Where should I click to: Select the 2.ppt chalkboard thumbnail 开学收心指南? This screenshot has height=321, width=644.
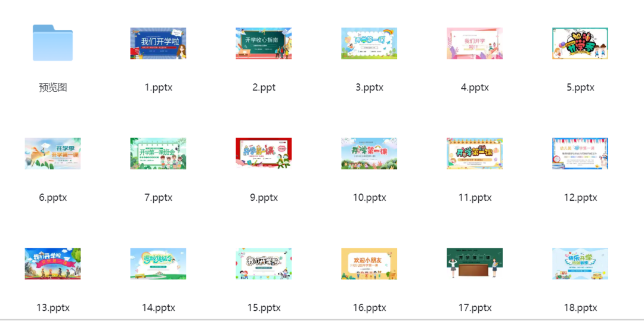pyautogui.click(x=264, y=43)
